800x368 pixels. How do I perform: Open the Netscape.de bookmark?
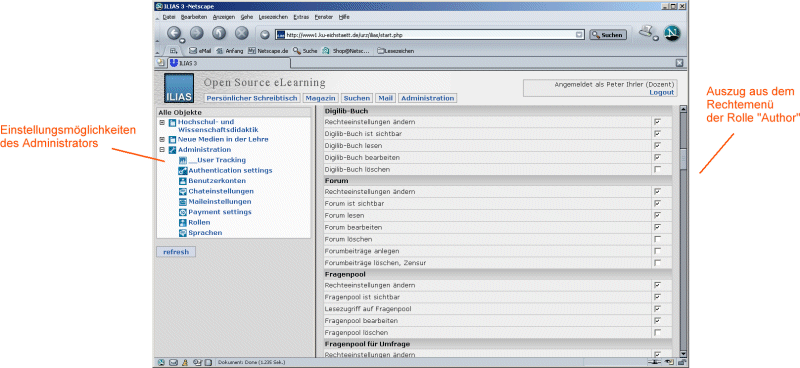tap(268, 51)
